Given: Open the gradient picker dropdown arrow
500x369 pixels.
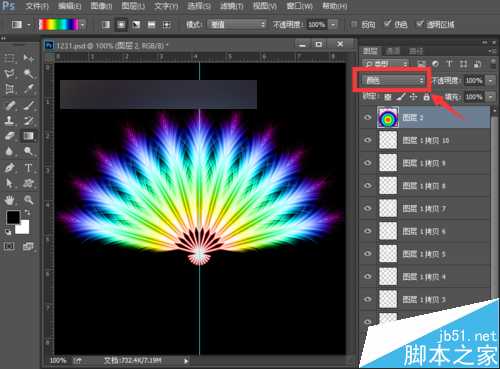Looking at the screenshot, I should 82,25.
